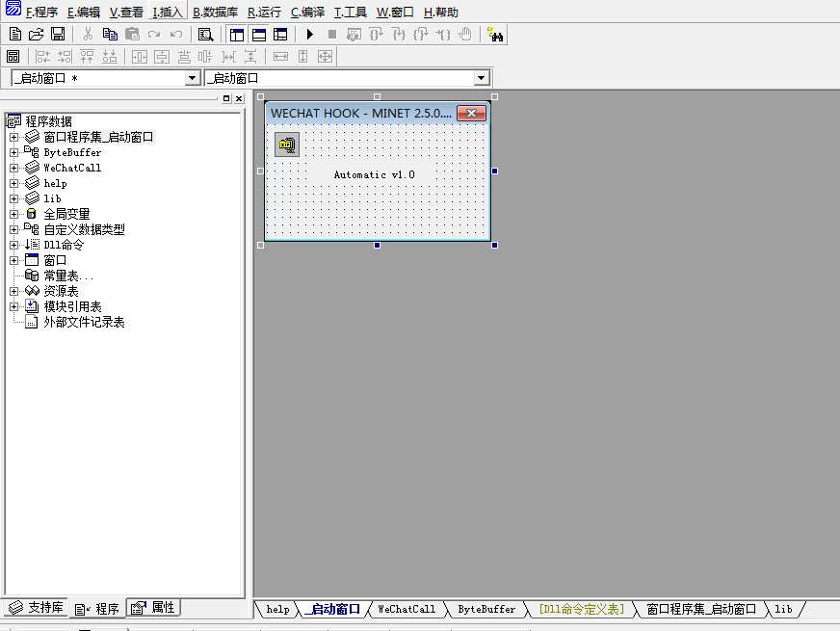This screenshot has width=840, height=631.
Task: Select 常量表 in the program tree
Action: (68, 276)
